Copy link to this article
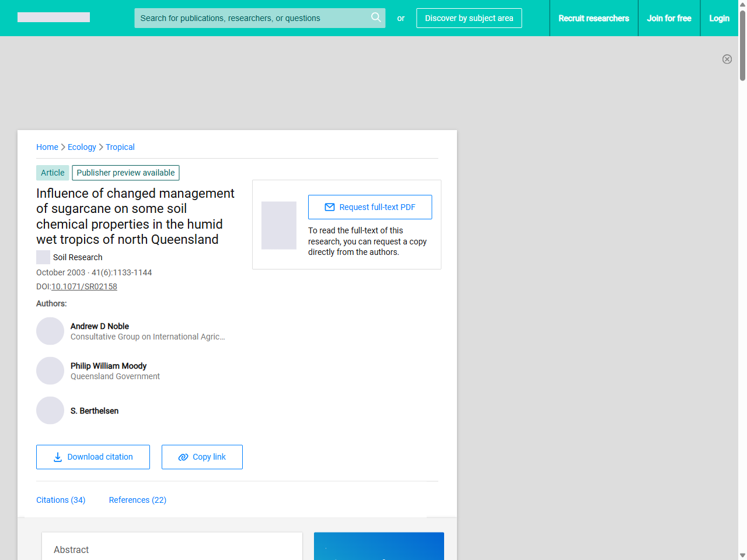The image size is (747, 560). 202,457
